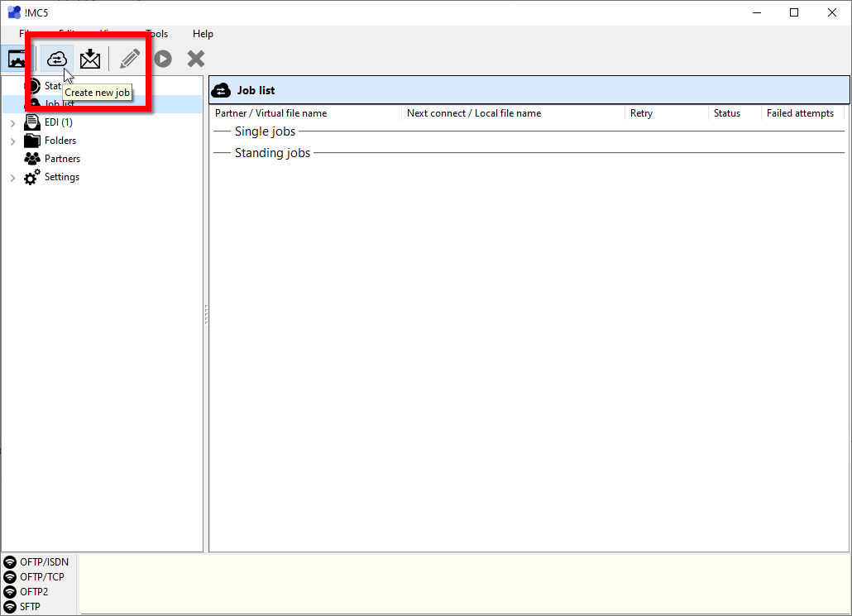The width and height of the screenshot is (852, 616).
Task: Open the Partners tree item
Action: pos(63,159)
